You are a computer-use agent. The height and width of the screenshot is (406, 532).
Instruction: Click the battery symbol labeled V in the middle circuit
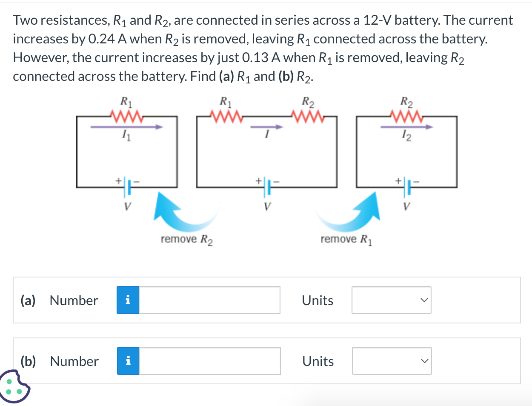click(x=267, y=187)
